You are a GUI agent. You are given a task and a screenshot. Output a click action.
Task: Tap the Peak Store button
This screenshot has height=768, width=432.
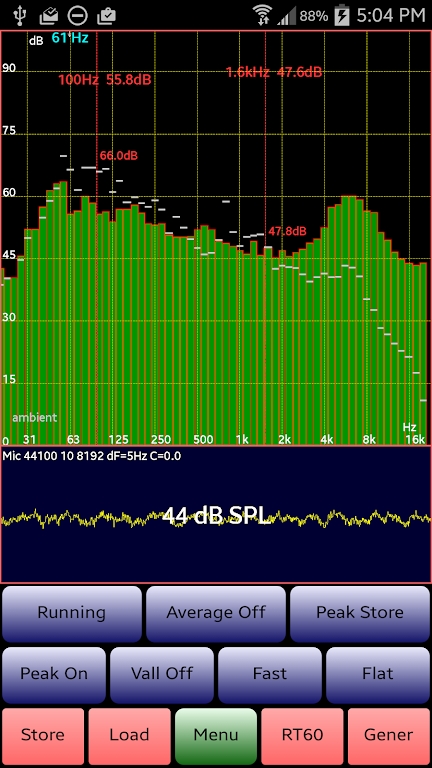coord(360,614)
